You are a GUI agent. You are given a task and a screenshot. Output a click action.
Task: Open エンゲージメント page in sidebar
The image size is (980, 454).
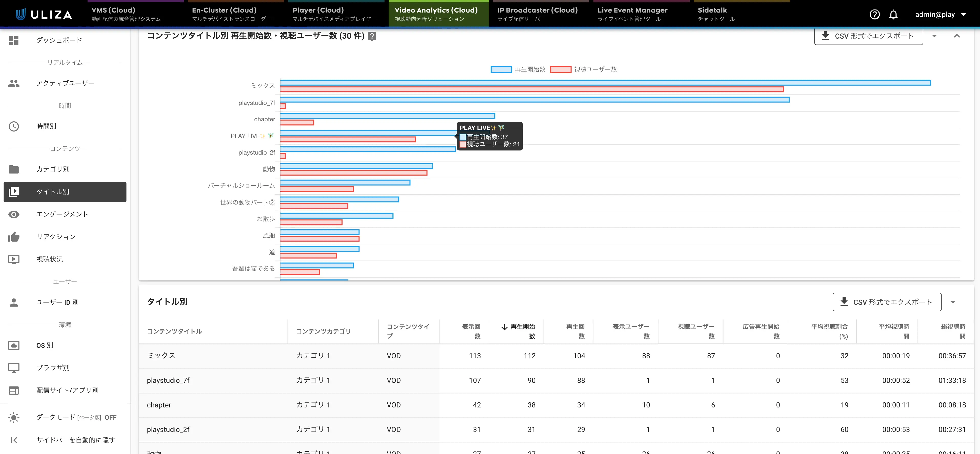click(65, 214)
